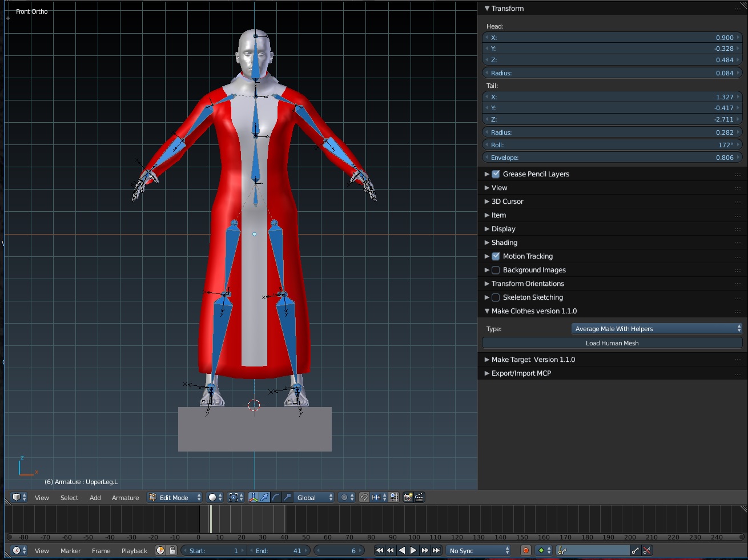Viewport: 748px width, 560px height.
Task: Expand the View panel
Action: tap(486, 188)
